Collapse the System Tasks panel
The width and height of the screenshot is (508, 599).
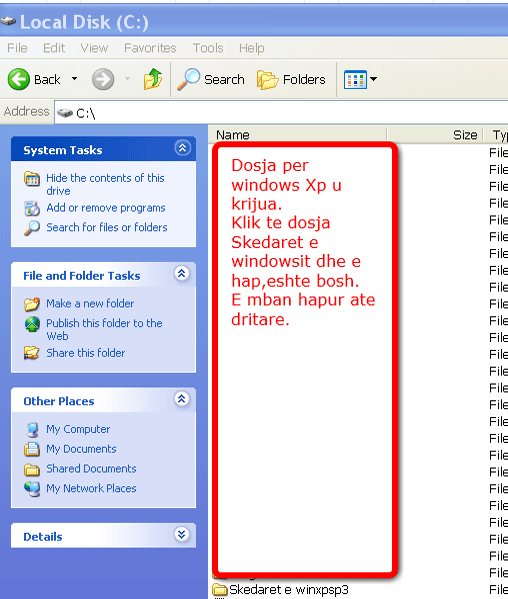pyautogui.click(x=182, y=148)
